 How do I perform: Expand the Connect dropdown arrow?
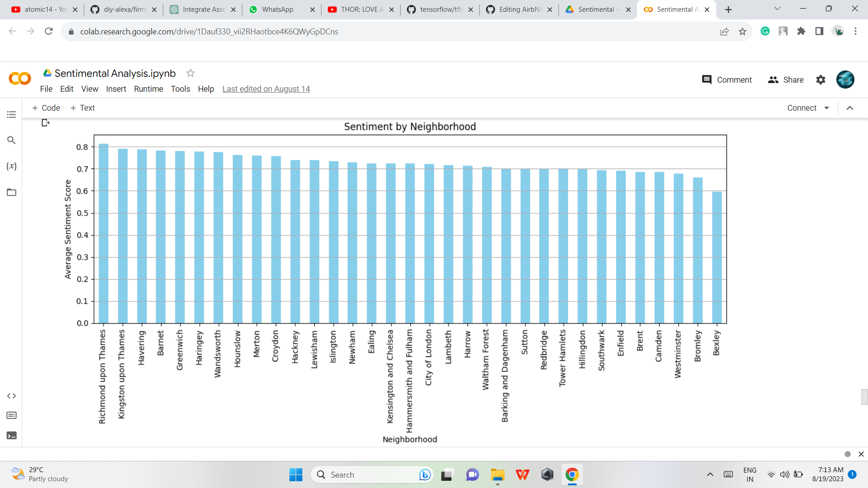click(827, 108)
